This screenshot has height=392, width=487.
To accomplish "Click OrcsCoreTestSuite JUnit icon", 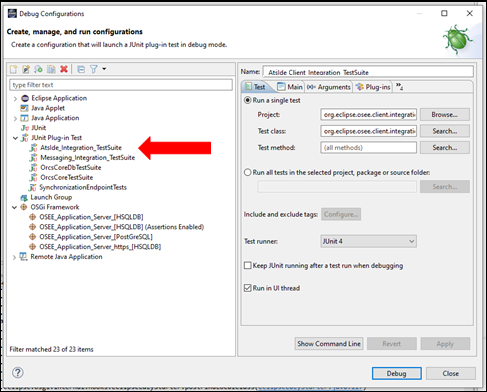I will pyautogui.click(x=33, y=178).
